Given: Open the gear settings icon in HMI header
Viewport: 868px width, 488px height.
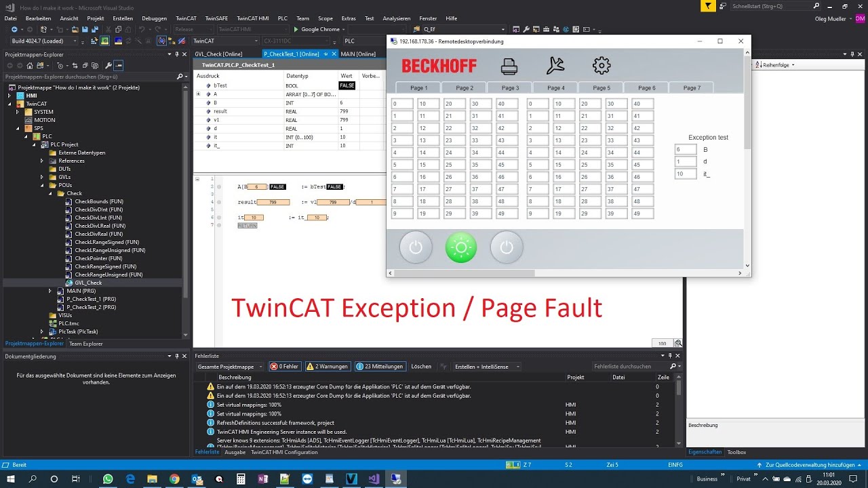Looking at the screenshot, I should [x=601, y=66].
